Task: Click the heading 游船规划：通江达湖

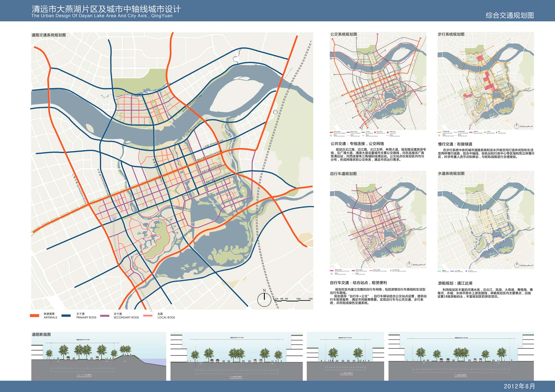Action: tap(455, 283)
